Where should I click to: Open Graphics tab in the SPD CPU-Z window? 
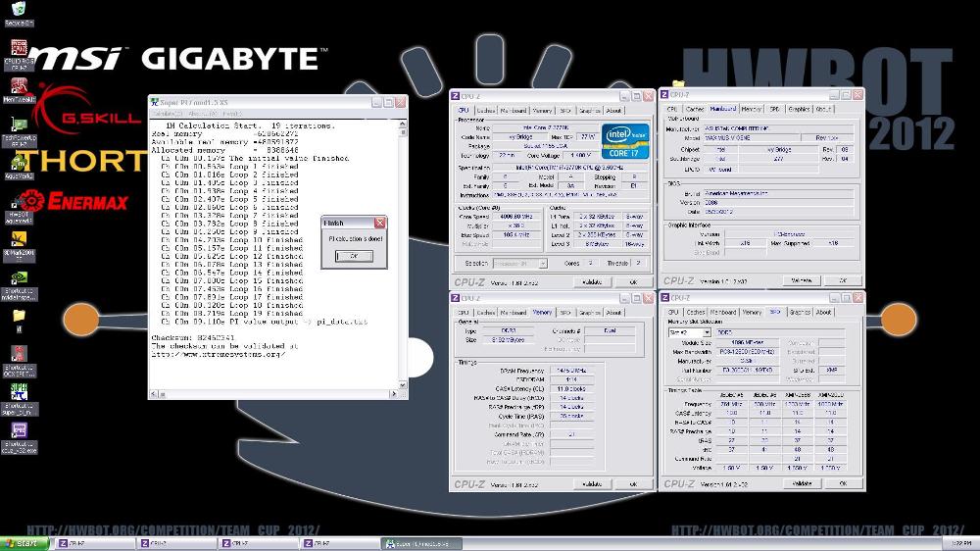tap(800, 312)
